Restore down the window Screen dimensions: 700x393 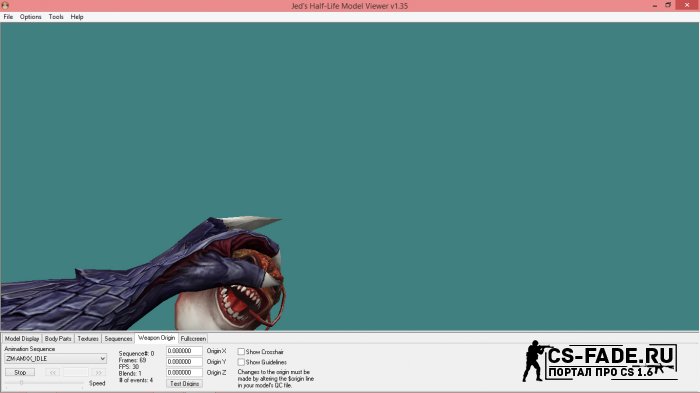[668, 5]
